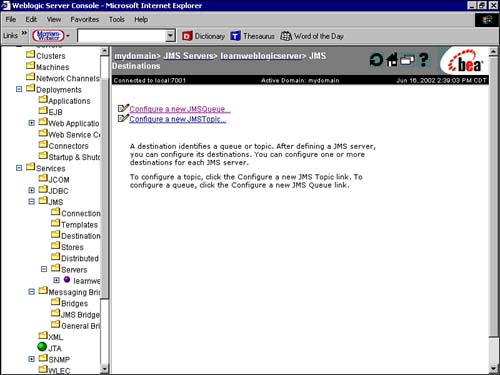The height and width of the screenshot is (375, 500).
Task: Click the EJB folder icon
Action: point(43,111)
